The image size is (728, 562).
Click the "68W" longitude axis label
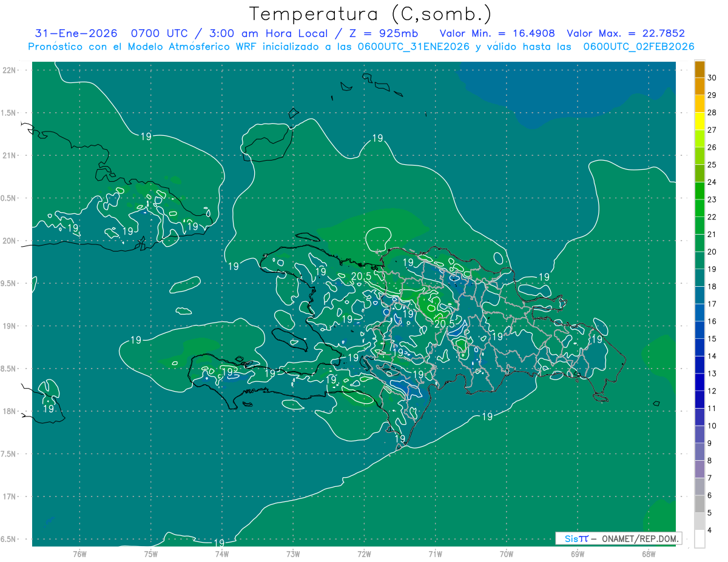point(648,554)
